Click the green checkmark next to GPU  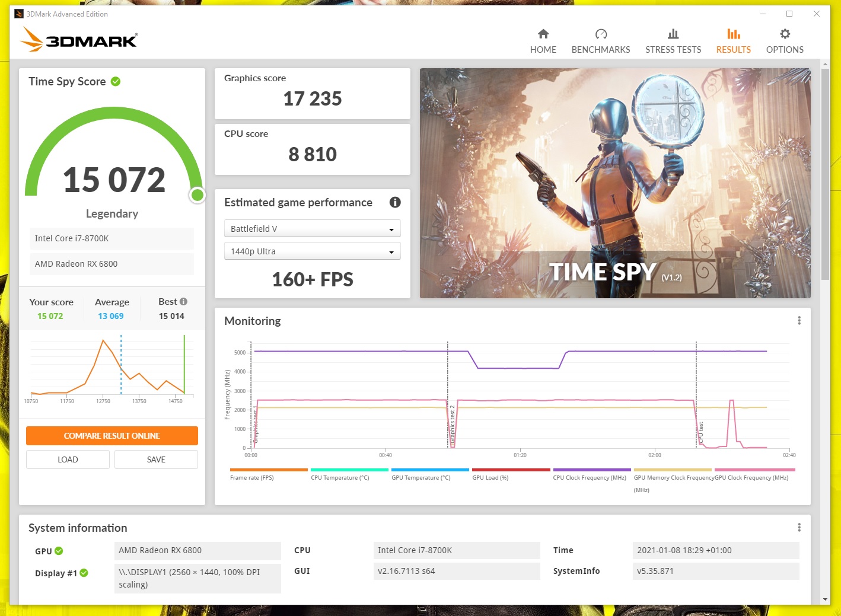(x=59, y=551)
